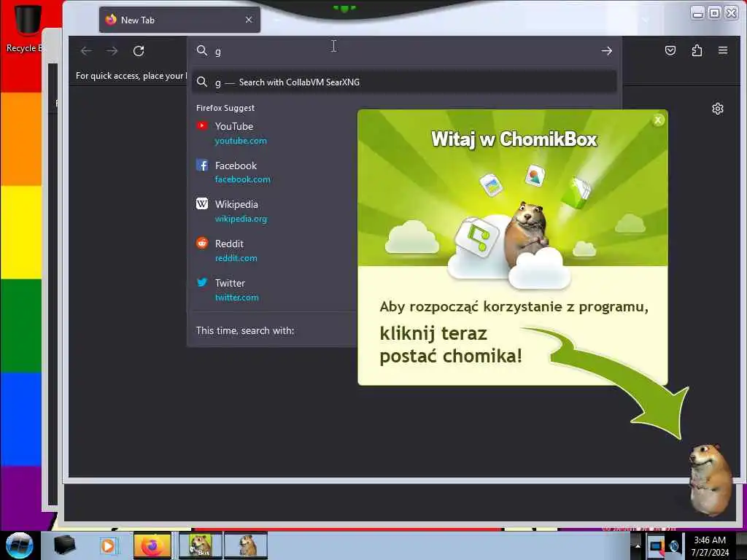Screen dimensions: 747x560
Task: Click the Firefox Suggest heading
Action: pos(225,108)
